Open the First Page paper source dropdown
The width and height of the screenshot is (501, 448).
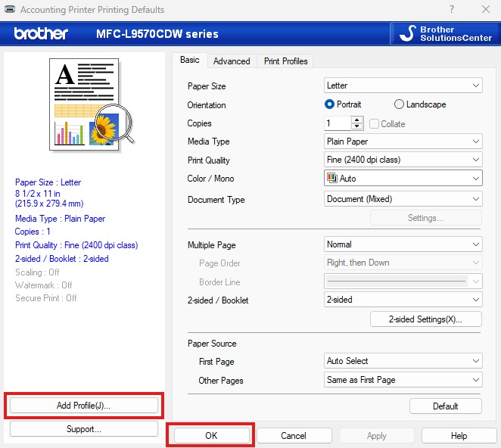pyautogui.click(x=403, y=361)
